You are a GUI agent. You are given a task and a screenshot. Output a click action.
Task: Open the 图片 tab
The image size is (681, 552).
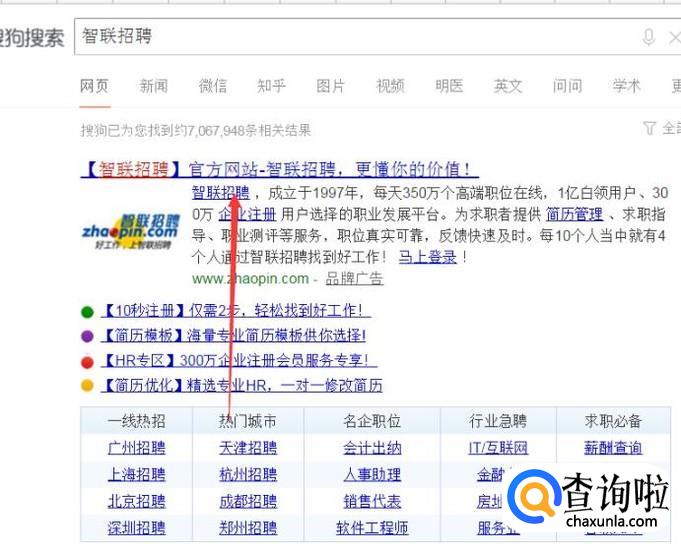[331, 86]
